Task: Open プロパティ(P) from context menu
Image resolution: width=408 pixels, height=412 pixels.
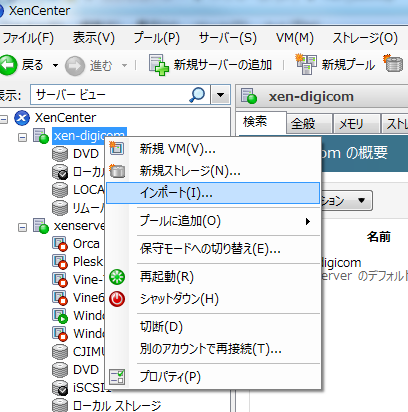Action: coord(213,377)
